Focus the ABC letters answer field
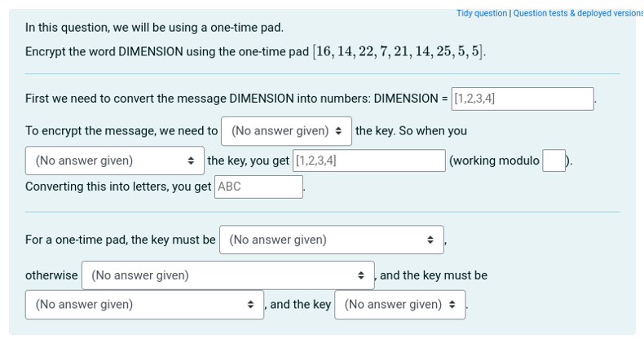644x352 pixels. (x=258, y=187)
